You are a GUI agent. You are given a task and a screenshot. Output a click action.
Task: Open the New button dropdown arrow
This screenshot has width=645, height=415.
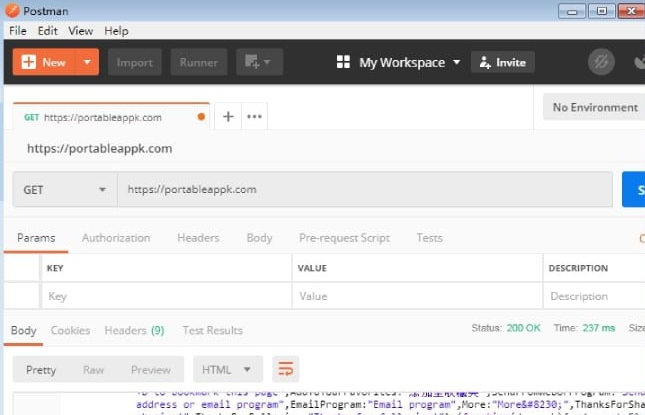[x=87, y=62]
